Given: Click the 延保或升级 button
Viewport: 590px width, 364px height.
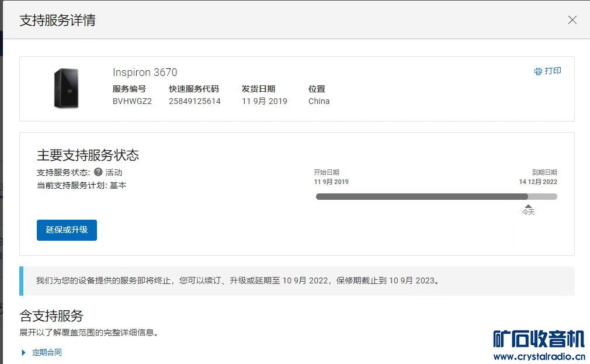Looking at the screenshot, I should coord(67,230).
